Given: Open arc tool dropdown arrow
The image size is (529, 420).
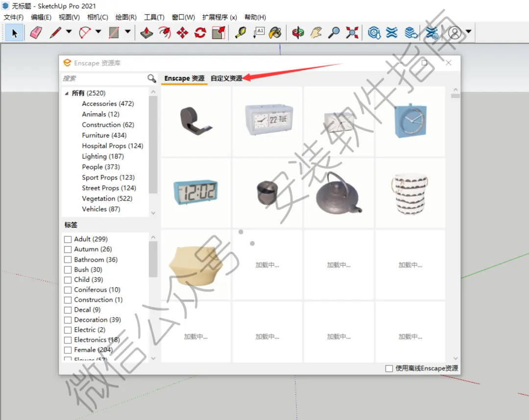Looking at the screenshot, I should tap(98, 31).
